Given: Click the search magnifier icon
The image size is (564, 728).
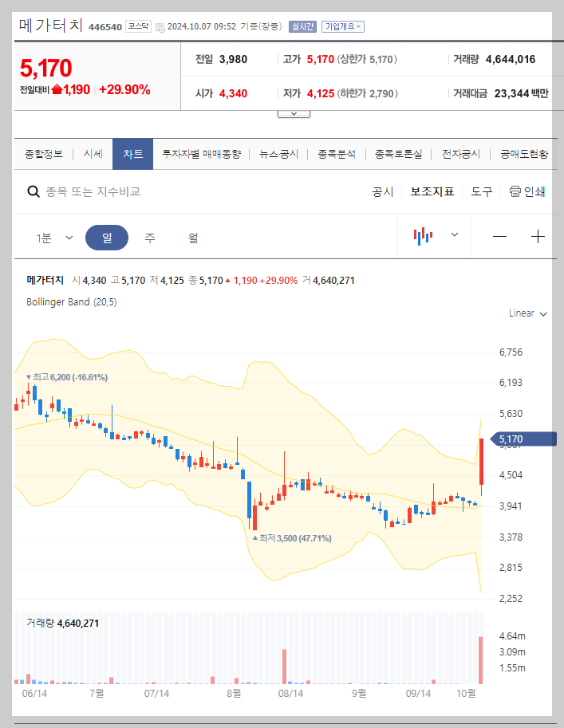Looking at the screenshot, I should (x=33, y=191).
